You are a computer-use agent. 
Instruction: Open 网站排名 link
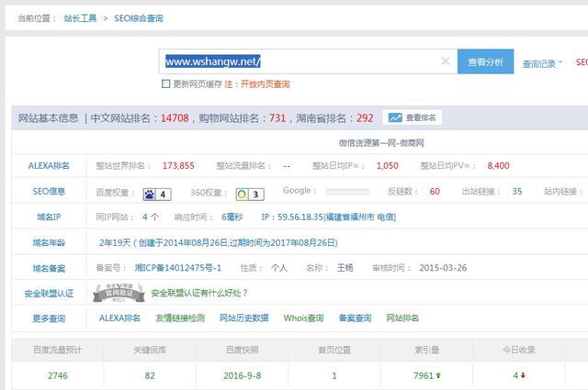(402, 318)
